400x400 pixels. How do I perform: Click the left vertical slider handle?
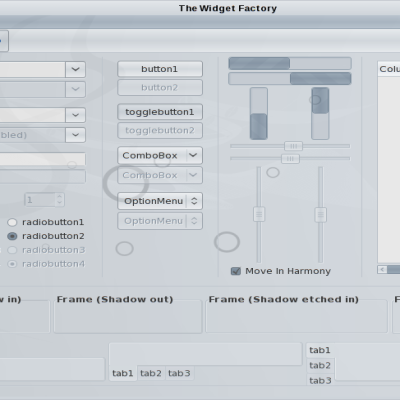[259, 214]
